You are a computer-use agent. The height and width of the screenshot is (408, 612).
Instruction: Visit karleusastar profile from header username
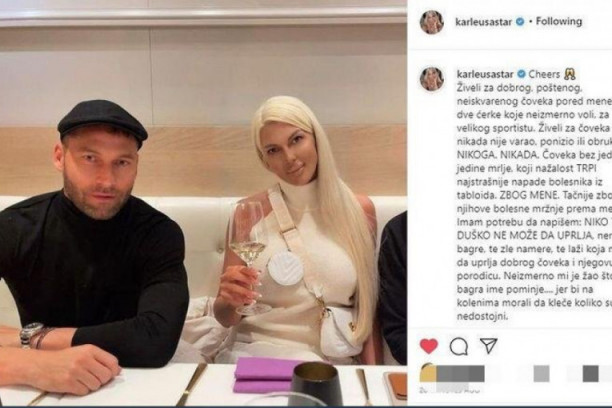(484, 22)
